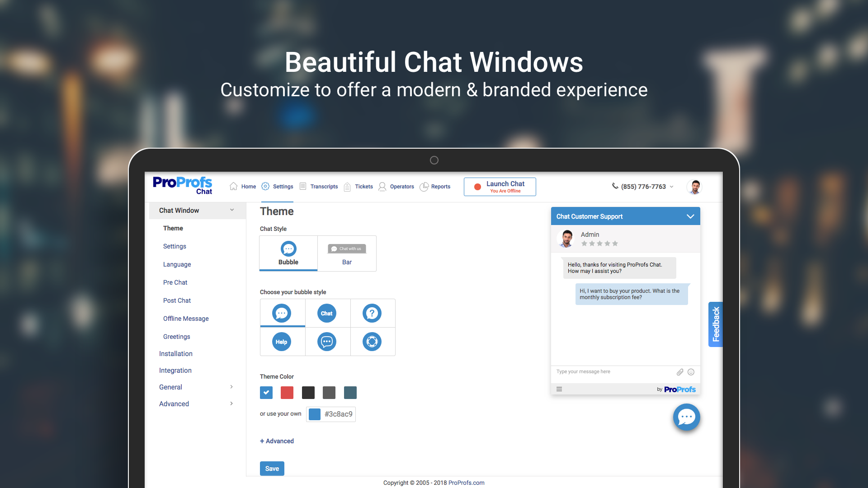Attach a file in the chat widget
The height and width of the screenshot is (488, 868).
coord(679,372)
